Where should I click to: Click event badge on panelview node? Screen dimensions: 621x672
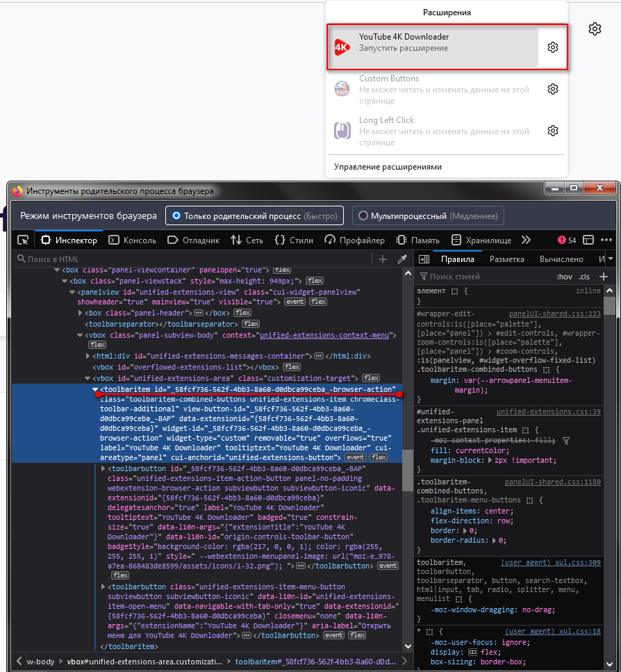click(295, 302)
